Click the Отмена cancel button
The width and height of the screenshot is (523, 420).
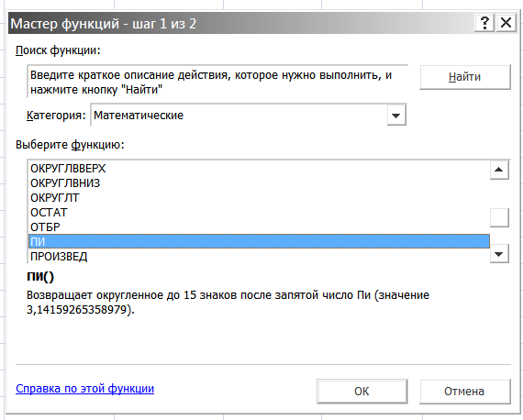coord(465,392)
